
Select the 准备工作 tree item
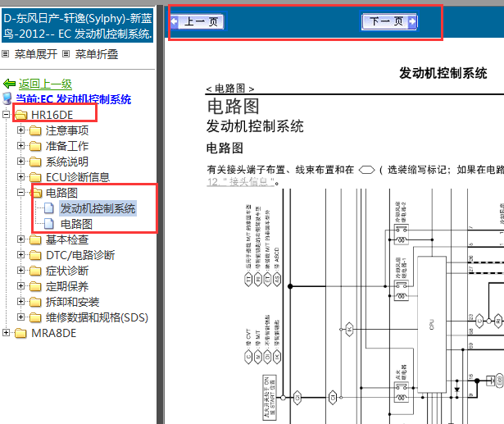pyautogui.click(x=67, y=146)
